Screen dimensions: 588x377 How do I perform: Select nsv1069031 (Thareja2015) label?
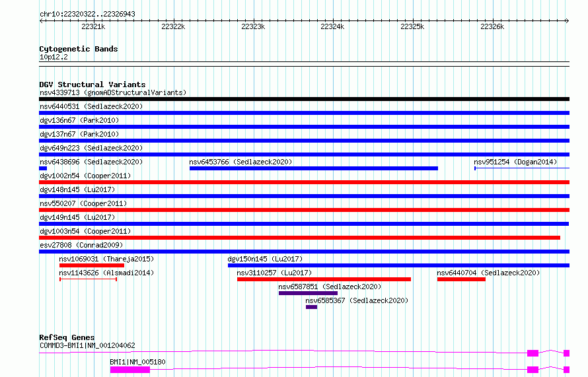pyautogui.click(x=106, y=259)
